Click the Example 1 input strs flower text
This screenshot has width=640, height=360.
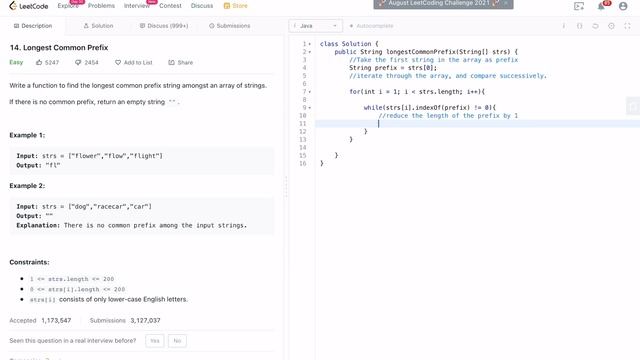tap(89, 156)
